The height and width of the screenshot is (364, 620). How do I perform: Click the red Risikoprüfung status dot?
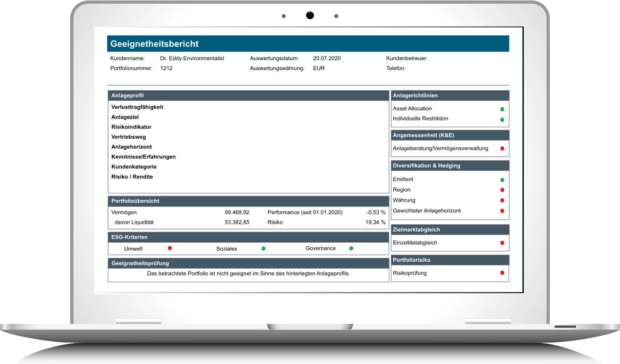pos(502,273)
